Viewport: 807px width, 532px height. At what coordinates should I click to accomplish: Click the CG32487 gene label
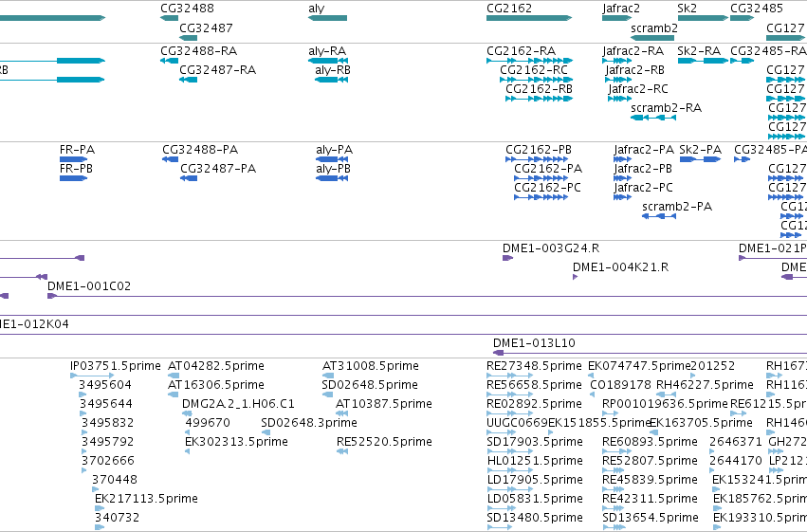coord(206,28)
